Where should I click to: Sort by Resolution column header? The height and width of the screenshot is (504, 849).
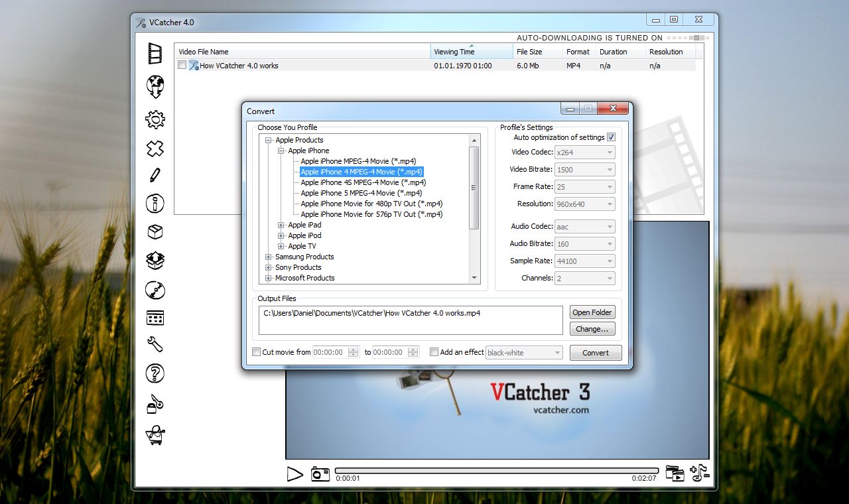(x=671, y=52)
